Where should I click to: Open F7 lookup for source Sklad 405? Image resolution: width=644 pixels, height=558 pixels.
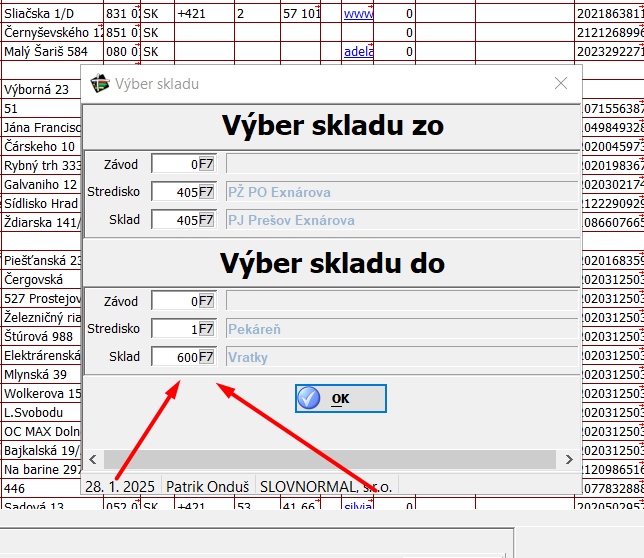(x=206, y=220)
